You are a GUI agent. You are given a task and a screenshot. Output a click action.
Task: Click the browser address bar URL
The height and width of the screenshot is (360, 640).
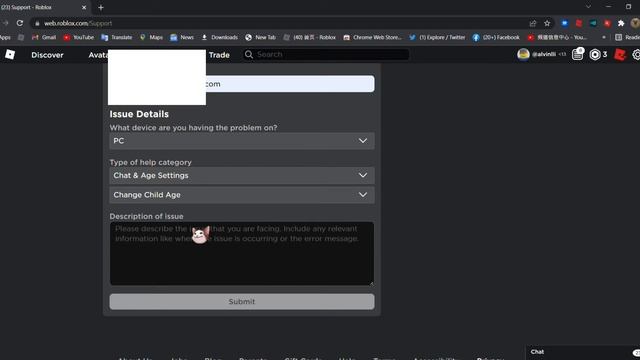78,24
